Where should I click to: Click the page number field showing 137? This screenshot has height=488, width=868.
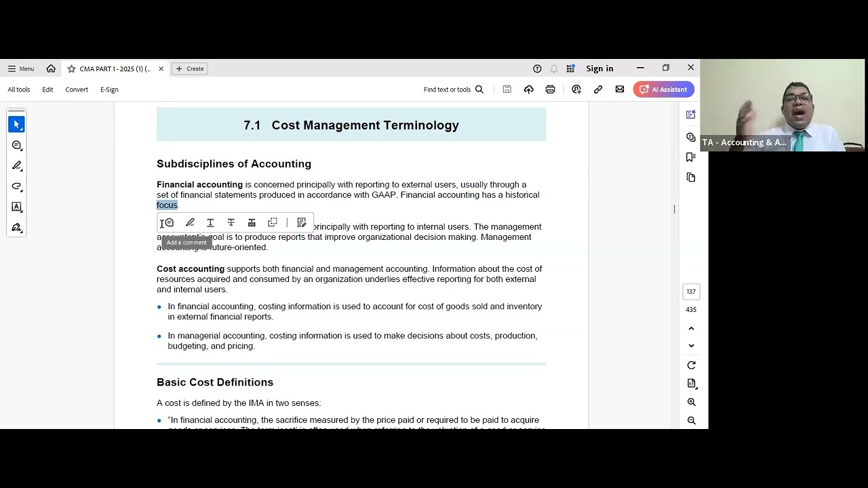[x=691, y=291]
